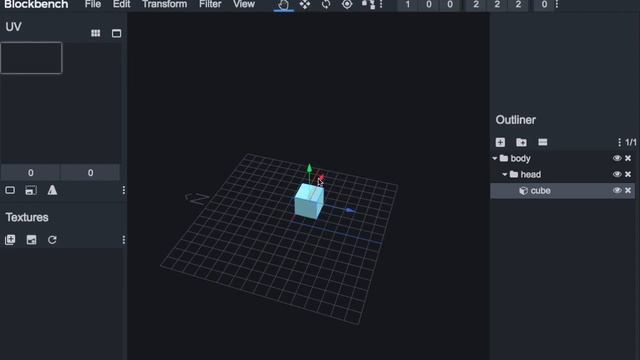Click the second UV offset field showing 0
Image resolution: width=640 pixels, height=360 pixels.
(x=90, y=173)
